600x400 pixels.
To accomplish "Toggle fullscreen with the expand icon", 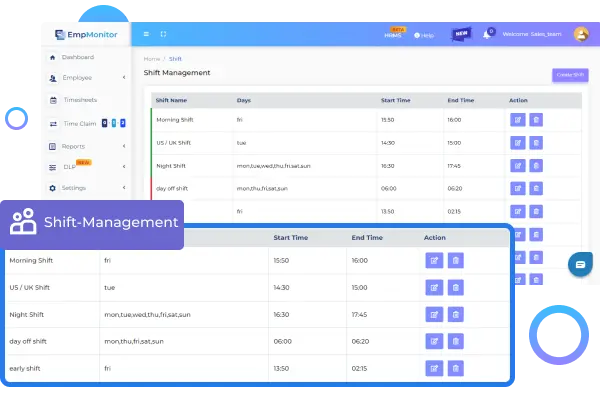I will coord(163,34).
